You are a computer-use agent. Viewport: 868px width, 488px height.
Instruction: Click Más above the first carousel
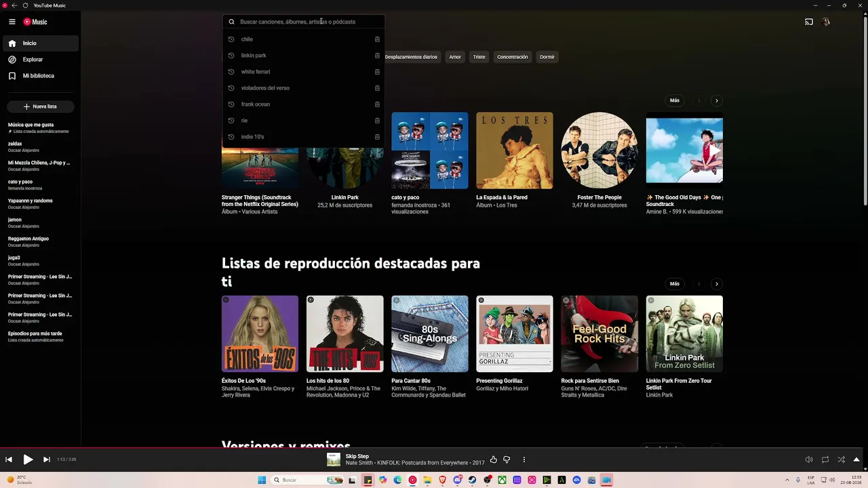(x=675, y=100)
